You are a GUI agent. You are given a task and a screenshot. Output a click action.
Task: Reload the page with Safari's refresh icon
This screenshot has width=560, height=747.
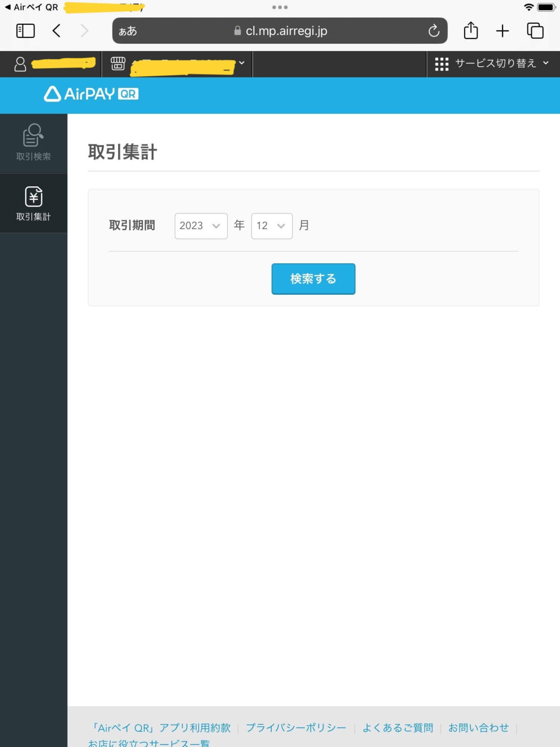click(x=433, y=31)
